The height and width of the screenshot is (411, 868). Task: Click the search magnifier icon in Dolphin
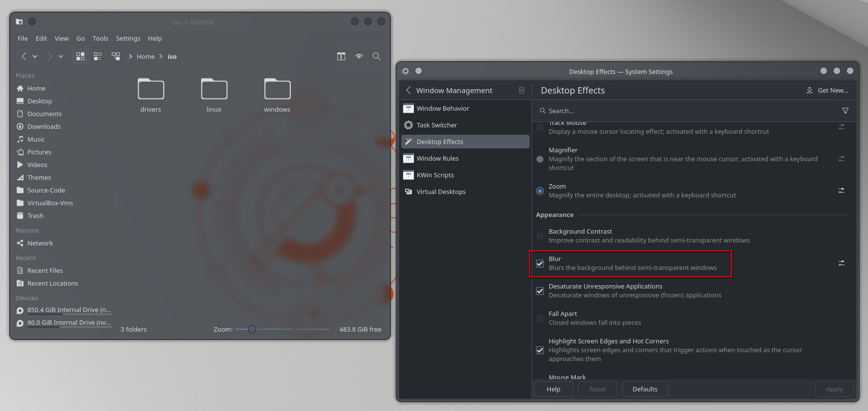click(376, 56)
